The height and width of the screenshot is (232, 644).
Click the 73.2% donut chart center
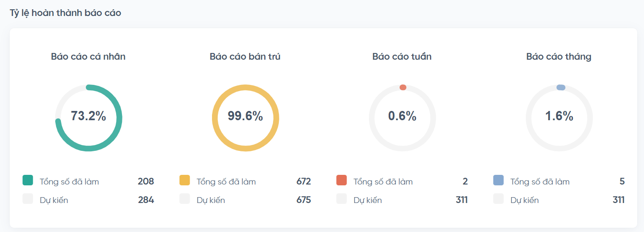pos(88,116)
